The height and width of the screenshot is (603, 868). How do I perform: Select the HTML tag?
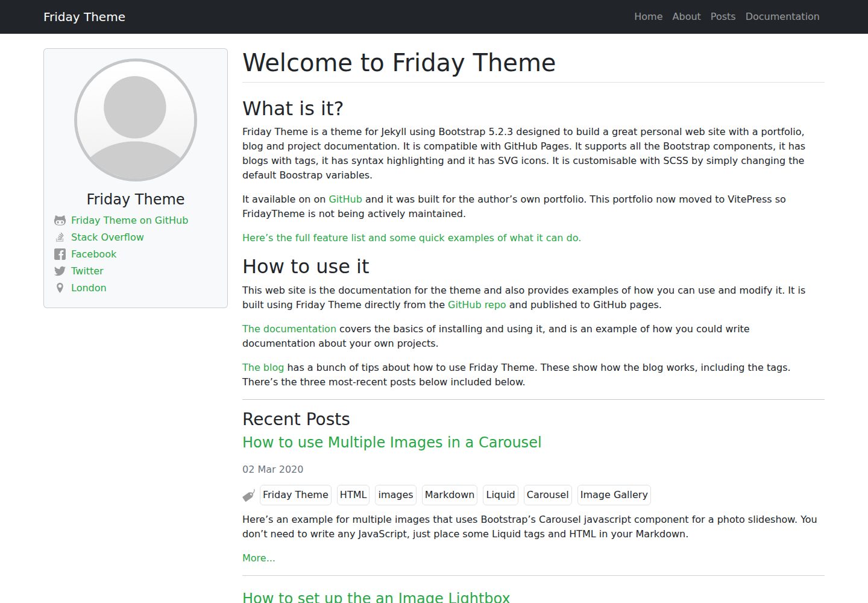353,495
